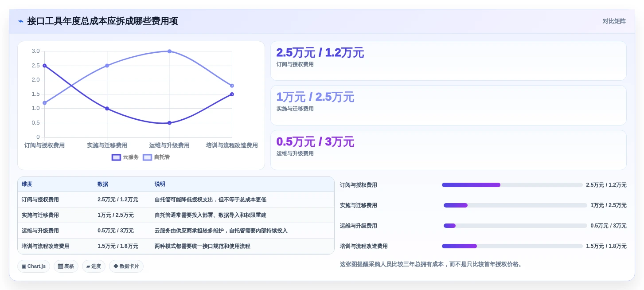Open the 0.5万元 / 3万元 data card
Viewport: 644px width, 290px height.
click(x=449, y=150)
